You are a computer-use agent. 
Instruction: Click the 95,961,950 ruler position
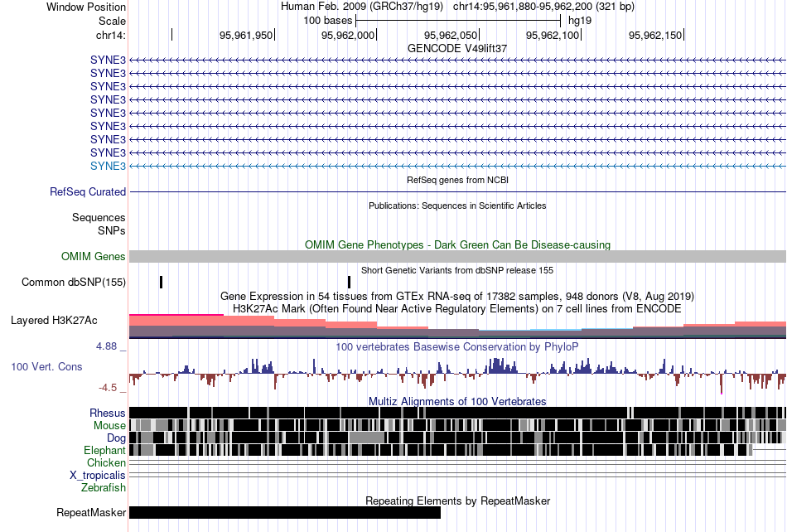pyautogui.click(x=246, y=35)
